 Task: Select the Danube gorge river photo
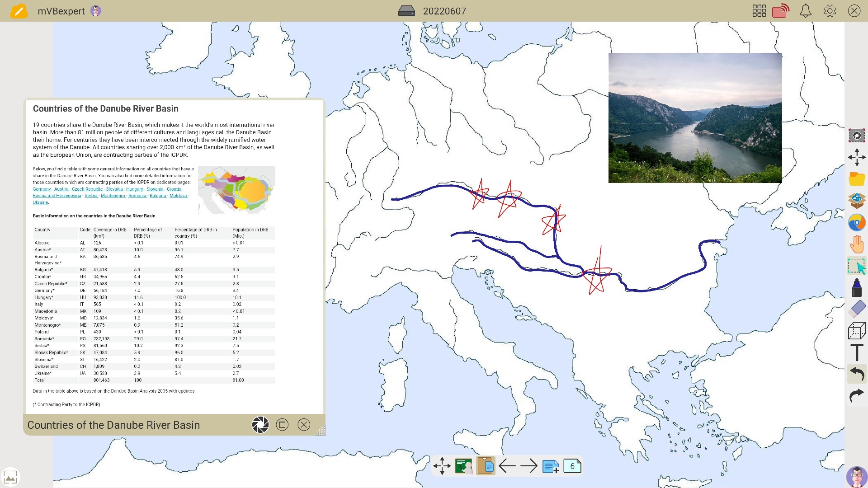point(695,118)
